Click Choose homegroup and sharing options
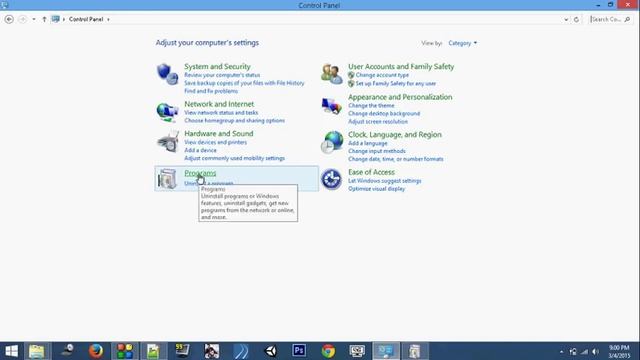This screenshot has width=640, height=360. 234,120
